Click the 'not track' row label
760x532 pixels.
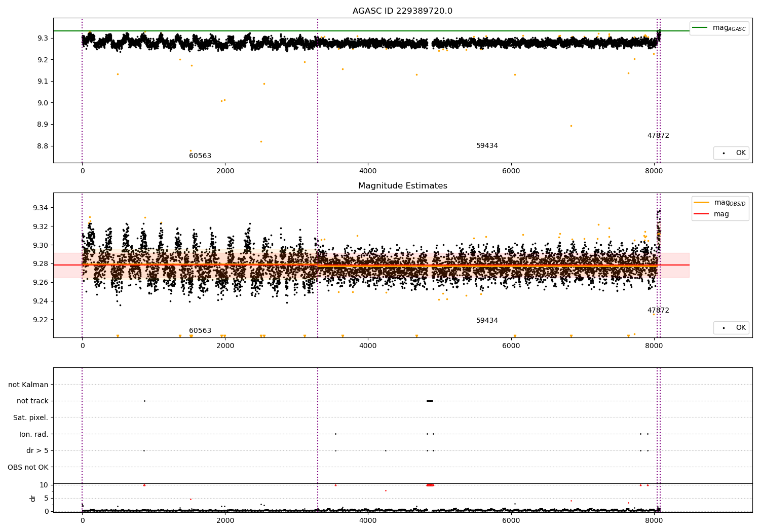[x=32, y=401]
